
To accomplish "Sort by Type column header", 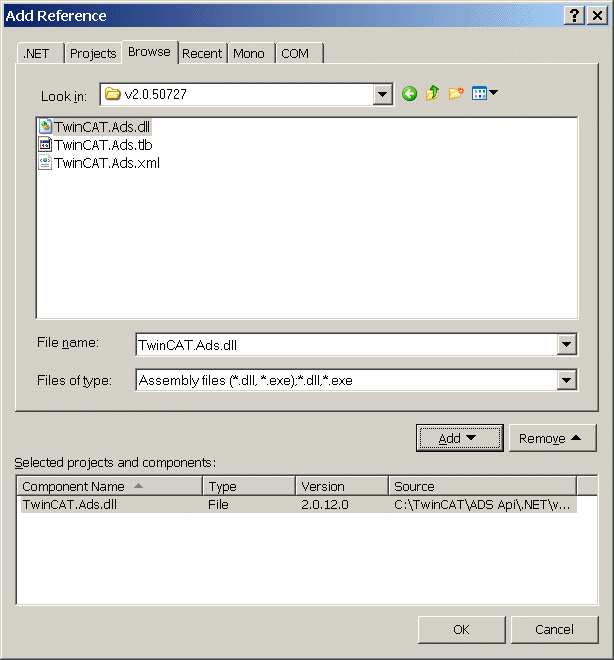I will pyautogui.click(x=249, y=486).
